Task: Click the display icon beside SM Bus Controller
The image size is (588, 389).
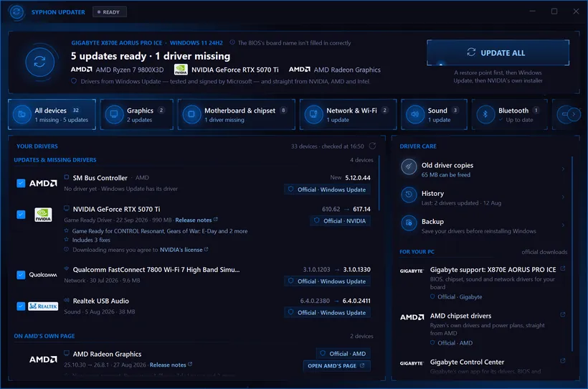Action: tap(67, 177)
